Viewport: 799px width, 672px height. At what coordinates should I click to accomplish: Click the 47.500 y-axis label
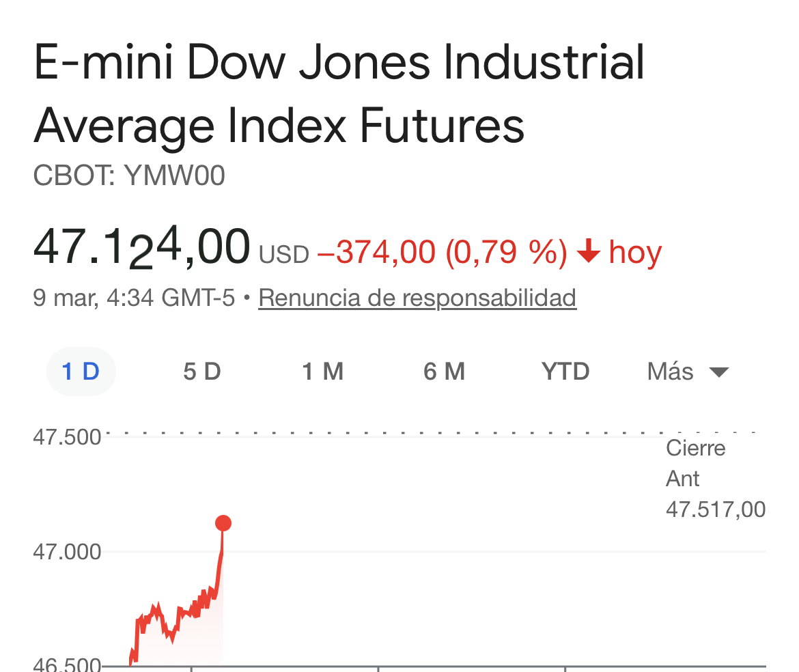[x=66, y=436]
